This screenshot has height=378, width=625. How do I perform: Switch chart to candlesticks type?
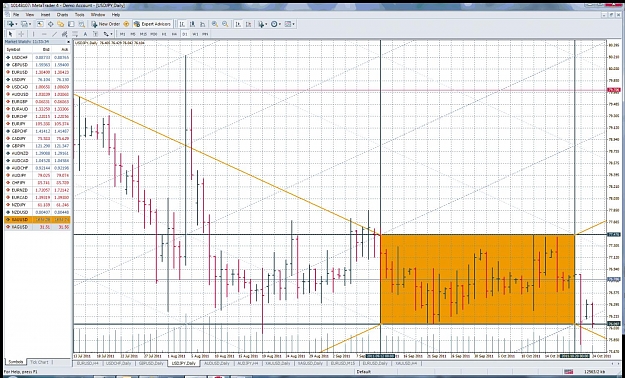(x=192, y=24)
